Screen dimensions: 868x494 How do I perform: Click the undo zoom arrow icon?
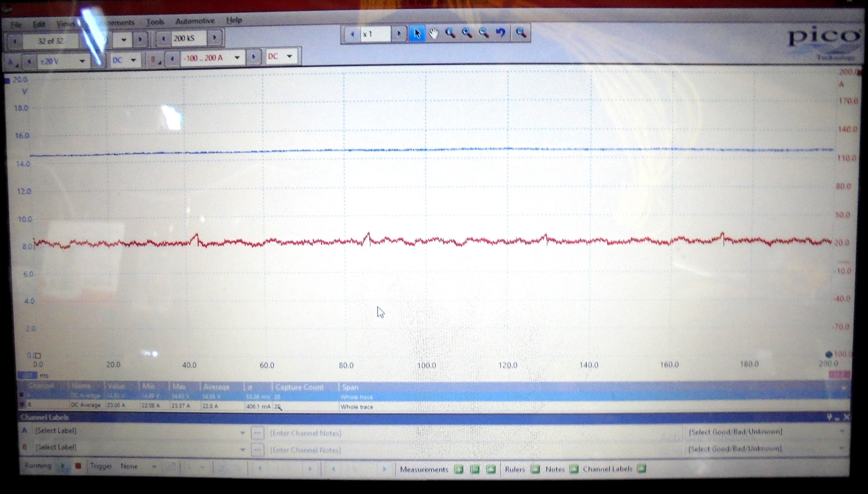click(x=501, y=33)
